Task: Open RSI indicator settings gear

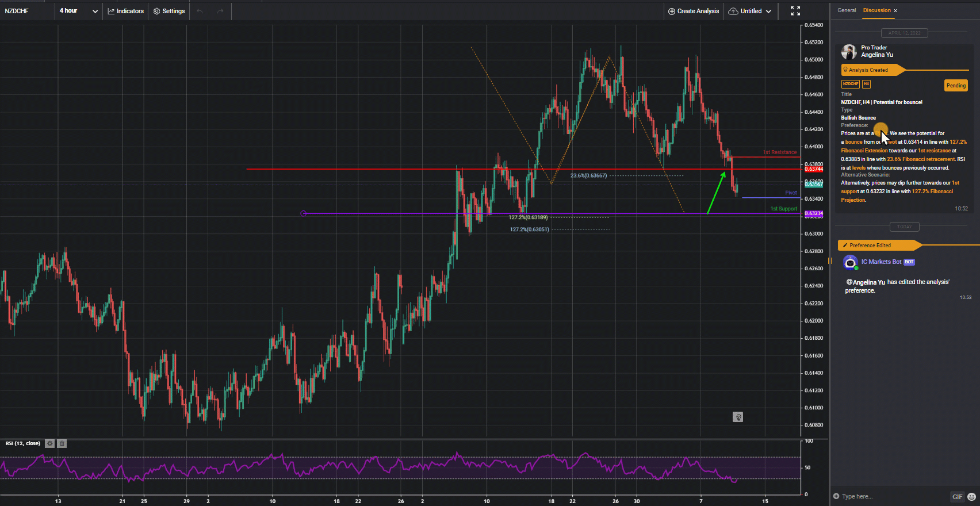Action: click(50, 443)
